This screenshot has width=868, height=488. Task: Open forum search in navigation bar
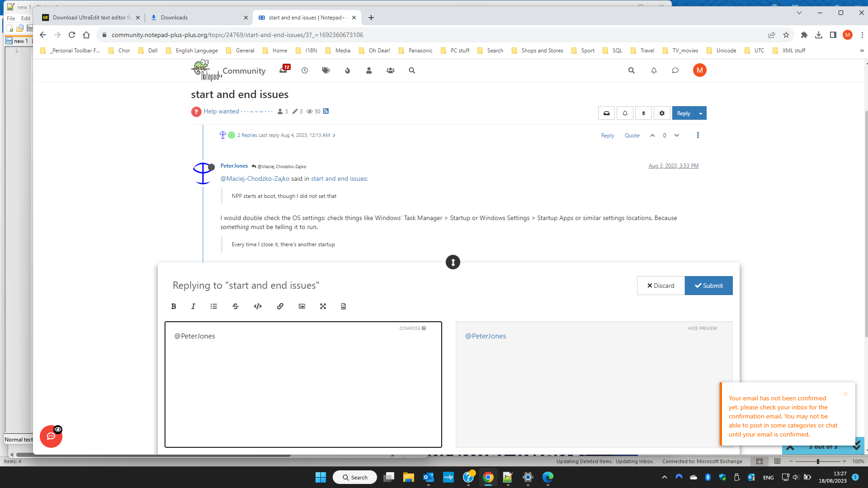[x=412, y=70]
